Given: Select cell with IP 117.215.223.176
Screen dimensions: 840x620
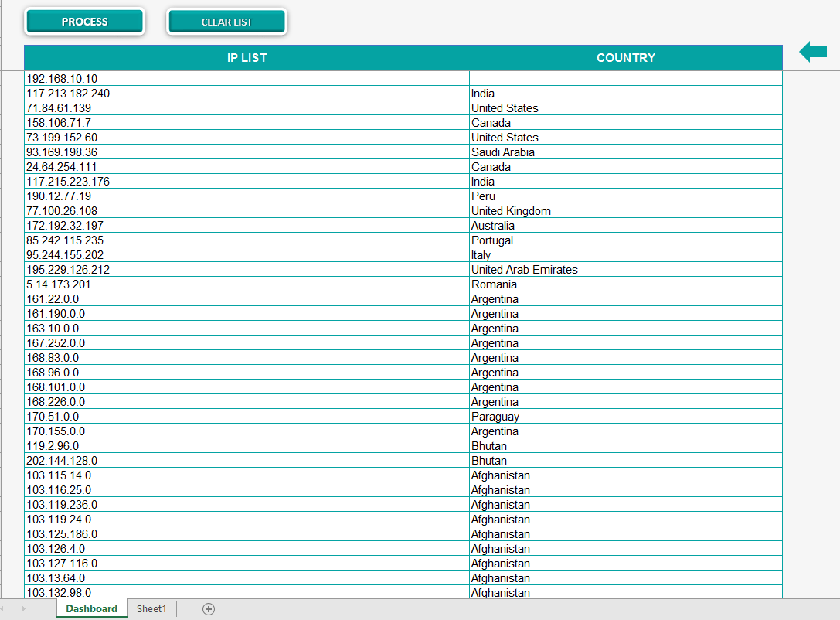Looking at the screenshot, I should 247,182.
